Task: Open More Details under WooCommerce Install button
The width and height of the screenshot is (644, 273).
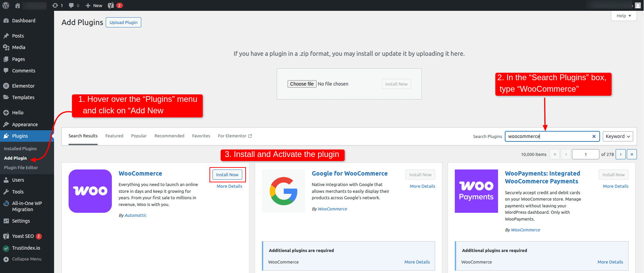Action: coord(229,186)
